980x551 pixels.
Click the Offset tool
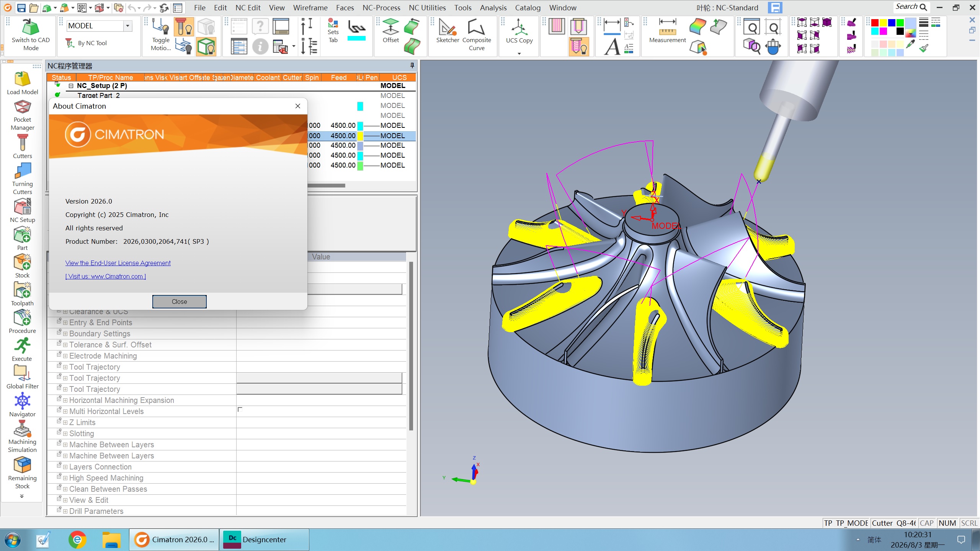(x=390, y=31)
